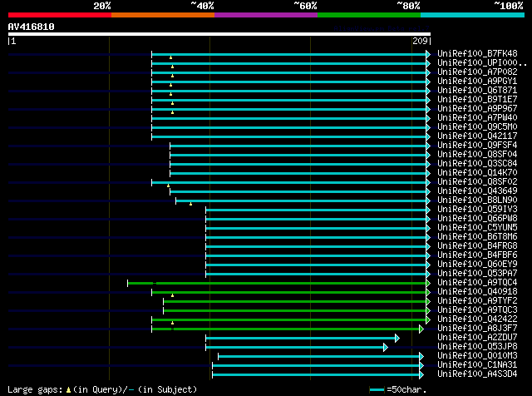Select the UniRef100_Q8SF04 label
The width and height of the screenshot is (532, 396).
477,155
